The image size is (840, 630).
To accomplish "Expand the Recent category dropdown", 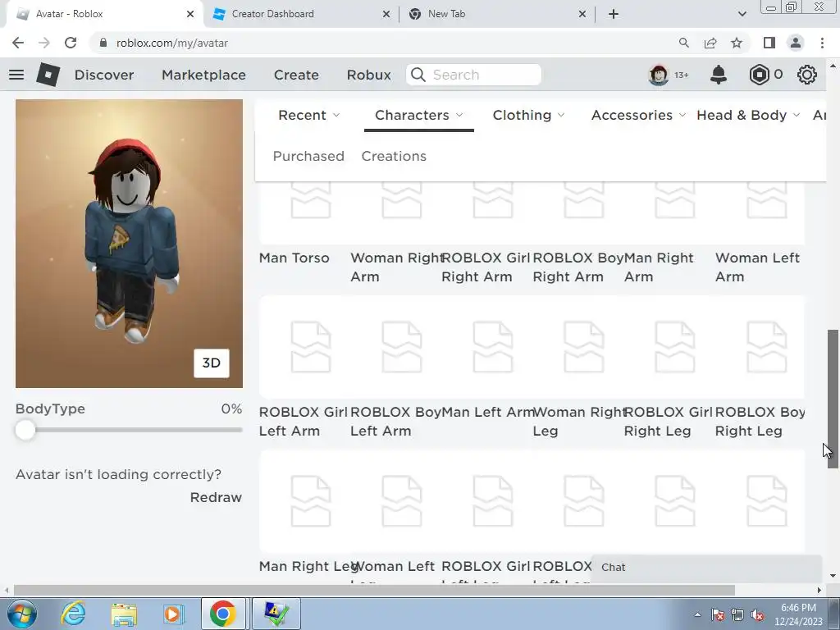I will pos(309,115).
